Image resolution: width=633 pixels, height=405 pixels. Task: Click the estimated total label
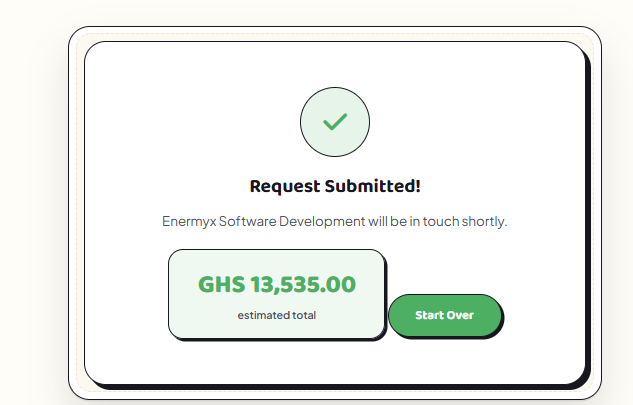click(x=277, y=315)
